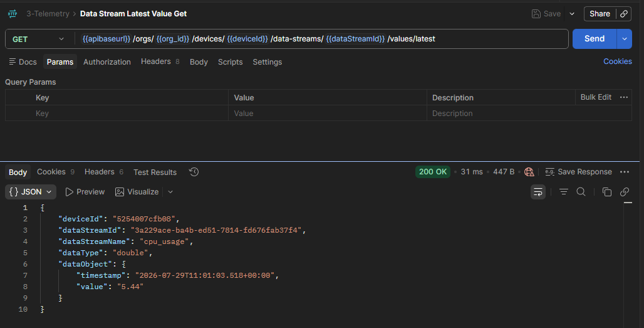Click the Save button with disk icon

pos(546,14)
